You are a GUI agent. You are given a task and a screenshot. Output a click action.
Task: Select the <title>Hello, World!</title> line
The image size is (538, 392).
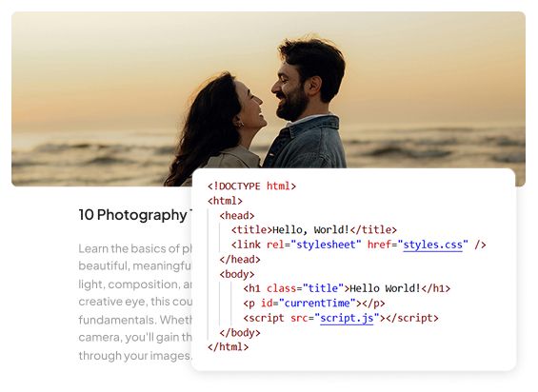click(314, 230)
